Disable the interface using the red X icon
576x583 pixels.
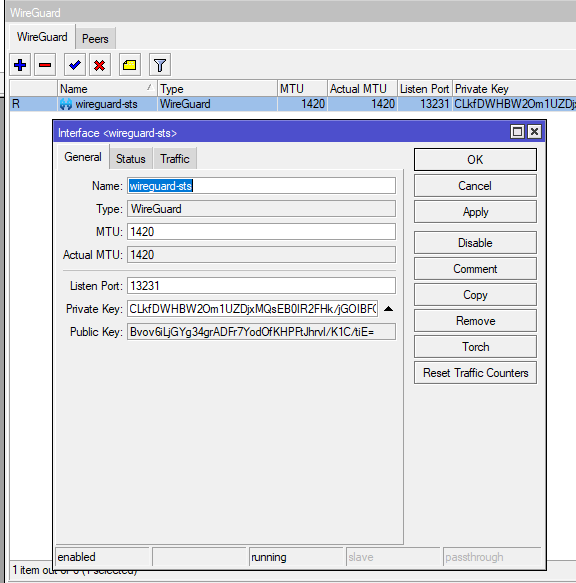coord(99,65)
